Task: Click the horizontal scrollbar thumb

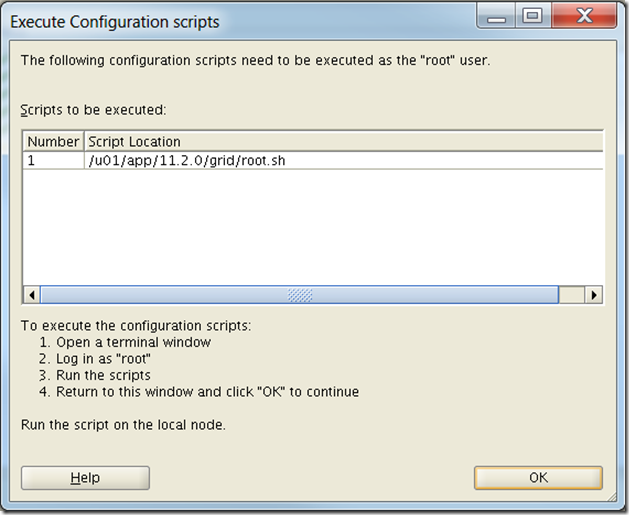Action: (299, 295)
